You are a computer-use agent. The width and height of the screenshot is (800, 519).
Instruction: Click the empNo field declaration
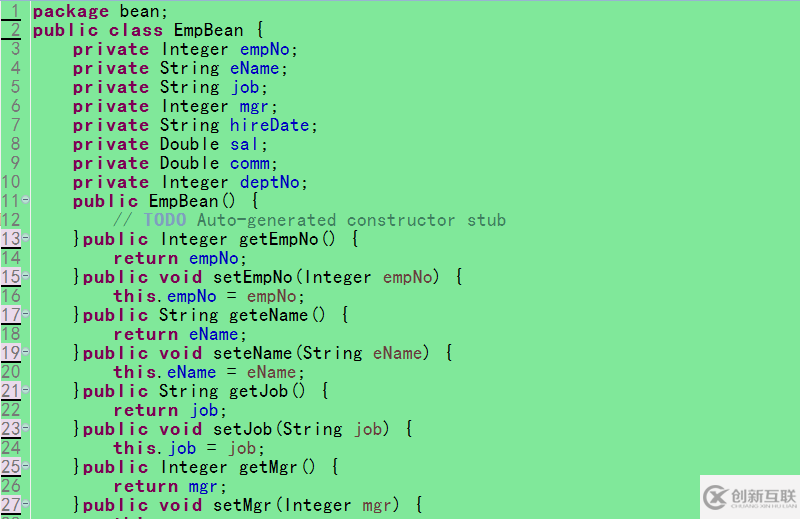tap(265, 50)
